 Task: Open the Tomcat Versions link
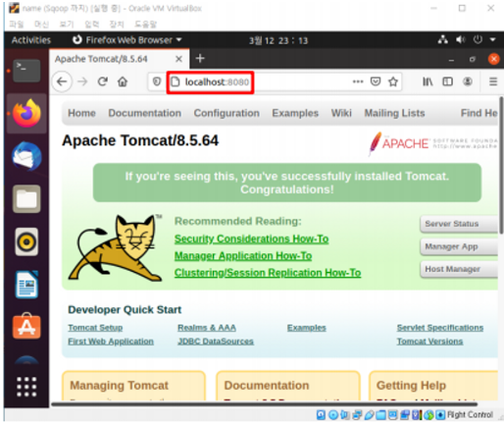[429, 342]
